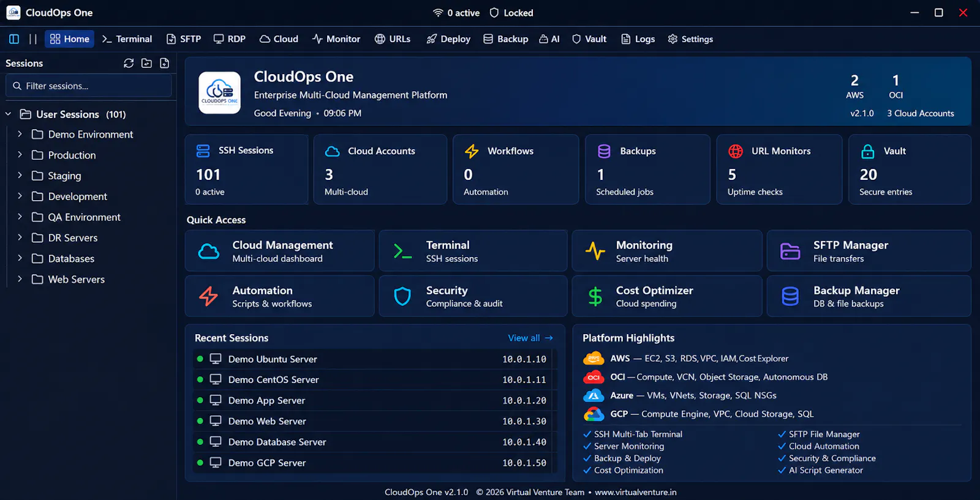The width and height of the screenshot is (980, 500).
Task: Open the Backup Manager database icon
Action: tap(790, 296)
